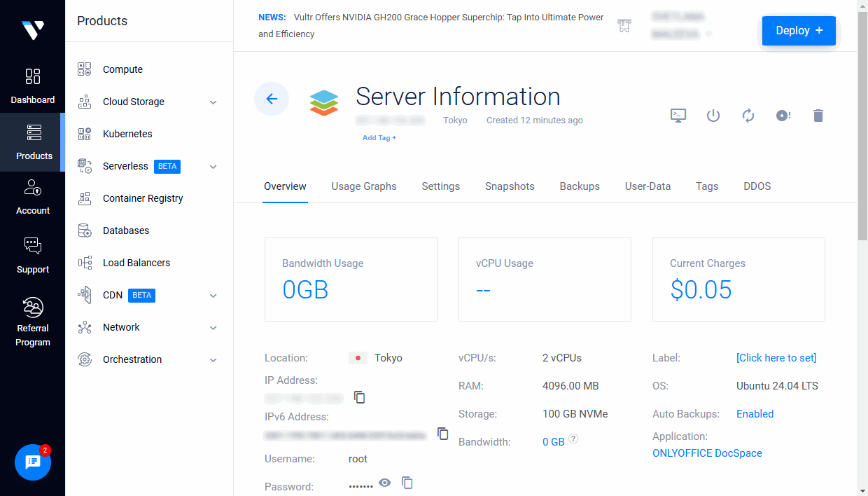Open the chat support bubble

click(x=32, y=462)
